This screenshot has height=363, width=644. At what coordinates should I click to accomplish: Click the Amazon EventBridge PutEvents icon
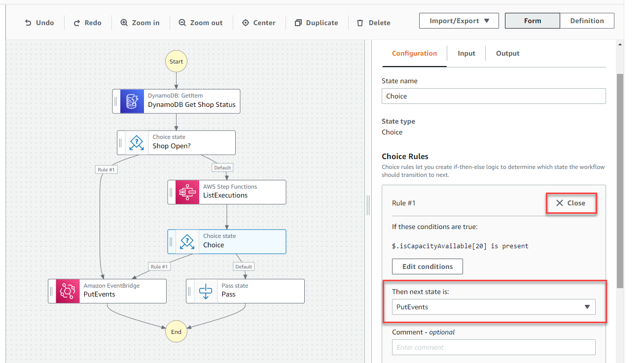tap(68, 291)
